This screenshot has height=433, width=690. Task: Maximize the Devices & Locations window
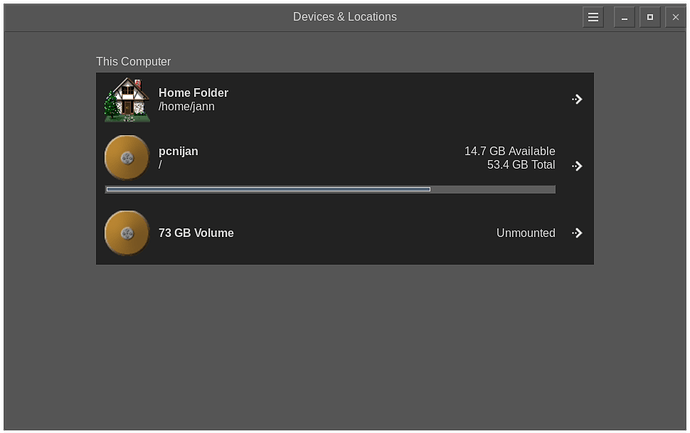point(649,17)
